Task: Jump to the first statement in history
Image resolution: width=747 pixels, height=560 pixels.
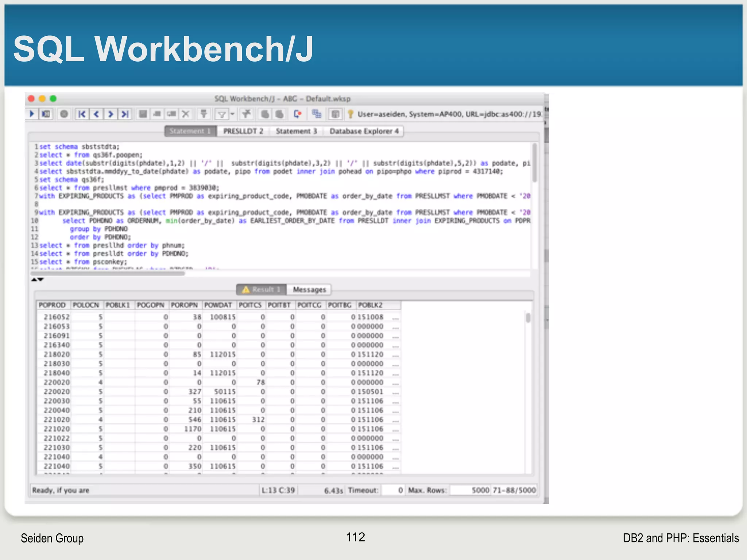Action: pos(82,114)
